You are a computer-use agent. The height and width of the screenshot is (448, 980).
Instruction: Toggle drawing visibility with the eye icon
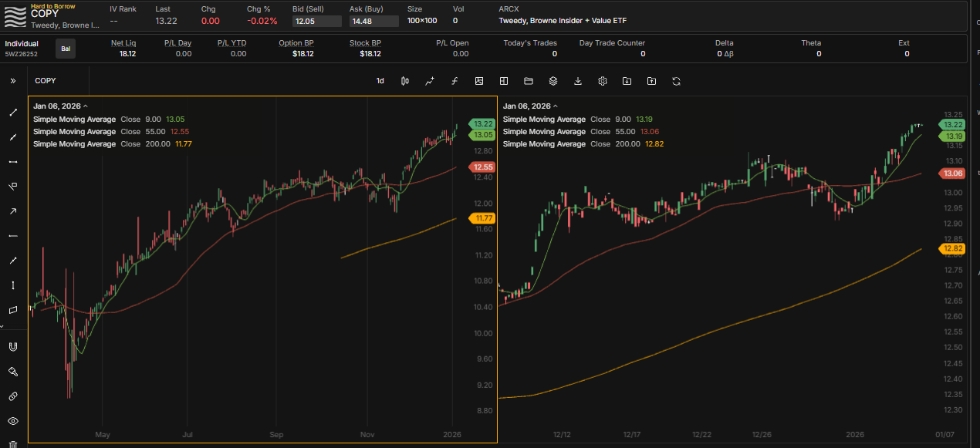tap(13, 421)
